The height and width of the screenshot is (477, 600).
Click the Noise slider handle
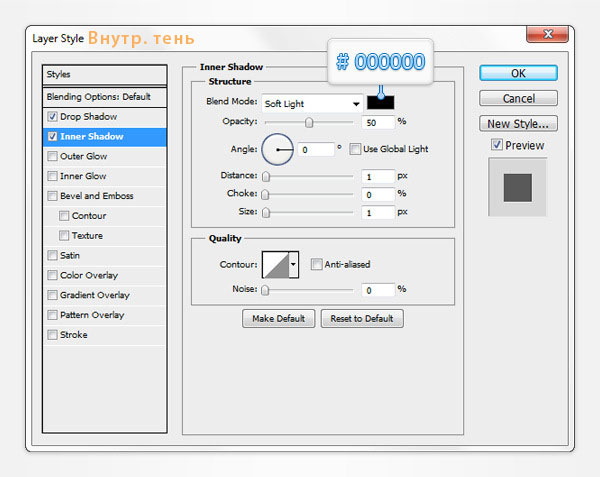[265, 290]
